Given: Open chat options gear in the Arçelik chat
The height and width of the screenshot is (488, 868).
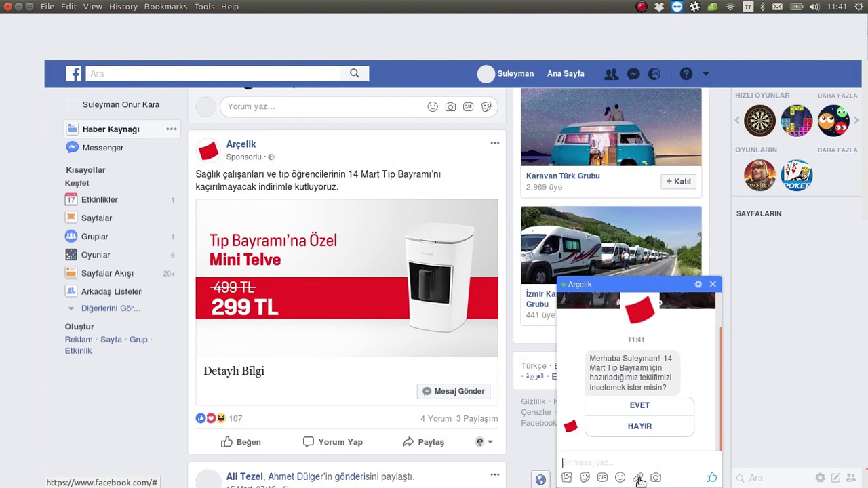Looking at the screenshot, I should (698, 285).
